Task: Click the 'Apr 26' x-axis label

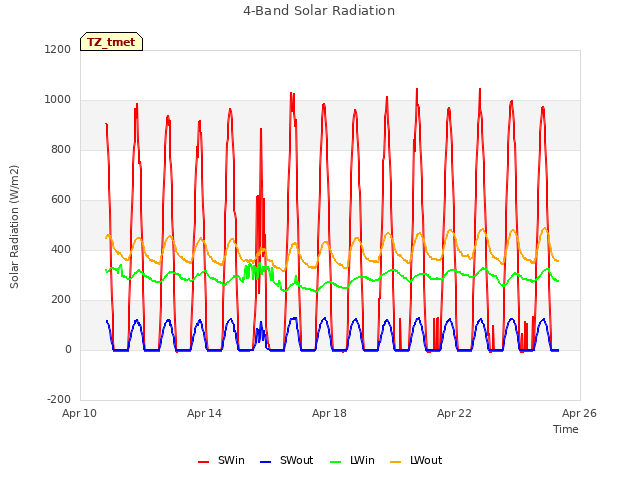Action: [x=579, y=413]
